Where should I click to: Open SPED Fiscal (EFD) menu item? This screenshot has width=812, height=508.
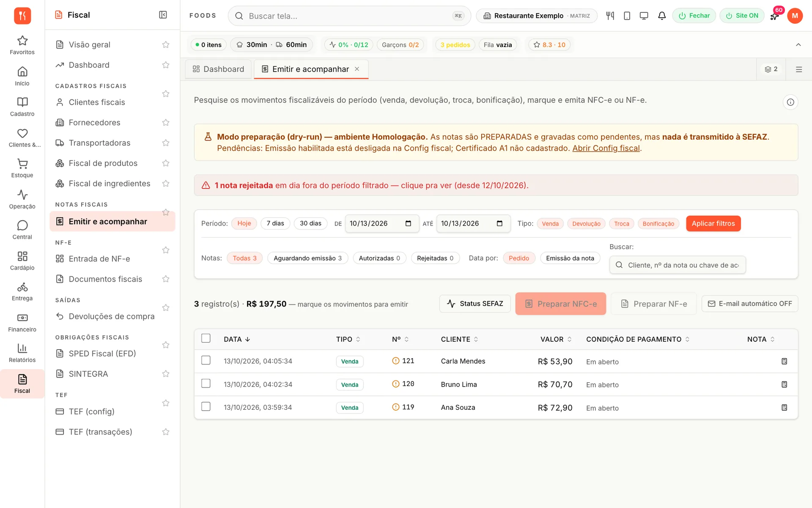(x=102, y=353)
